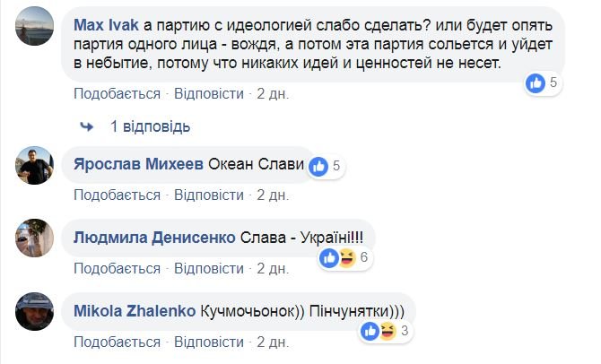The height and width of the screenshot is (364, 601).
Task: Click laughing emoji on Mikola Zhalenko's comment
Action: point(389,332)
